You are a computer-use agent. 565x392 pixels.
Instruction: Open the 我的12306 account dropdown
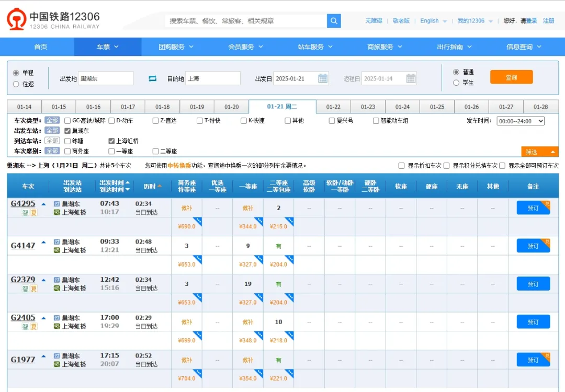(x=475, y=21)
